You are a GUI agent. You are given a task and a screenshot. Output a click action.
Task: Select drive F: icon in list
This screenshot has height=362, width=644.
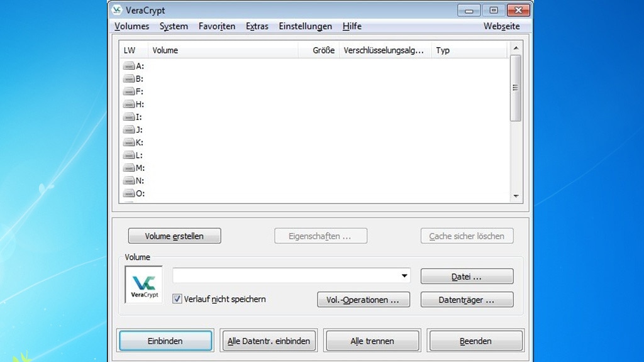tap(129, 91)
